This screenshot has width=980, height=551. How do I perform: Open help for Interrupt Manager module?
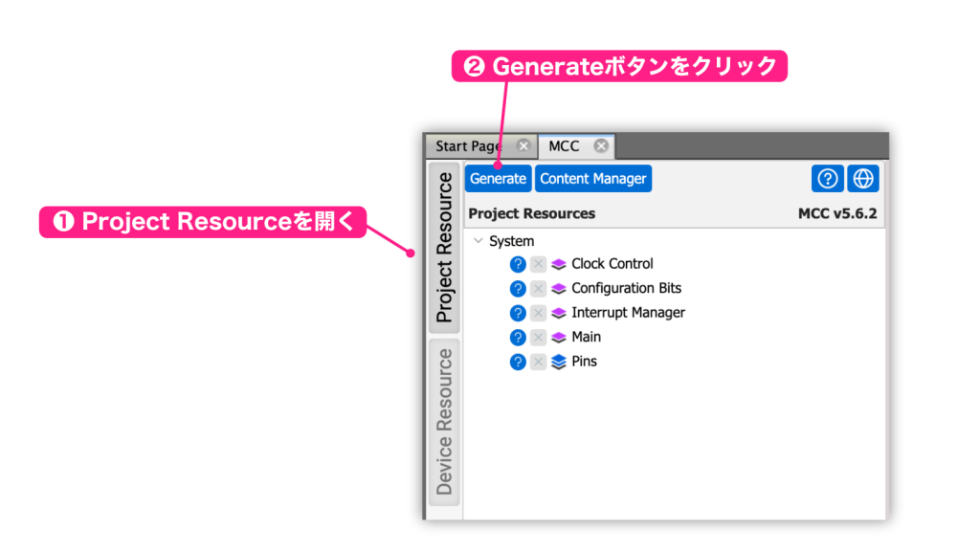pyautogui.click(x=518, y=313)
